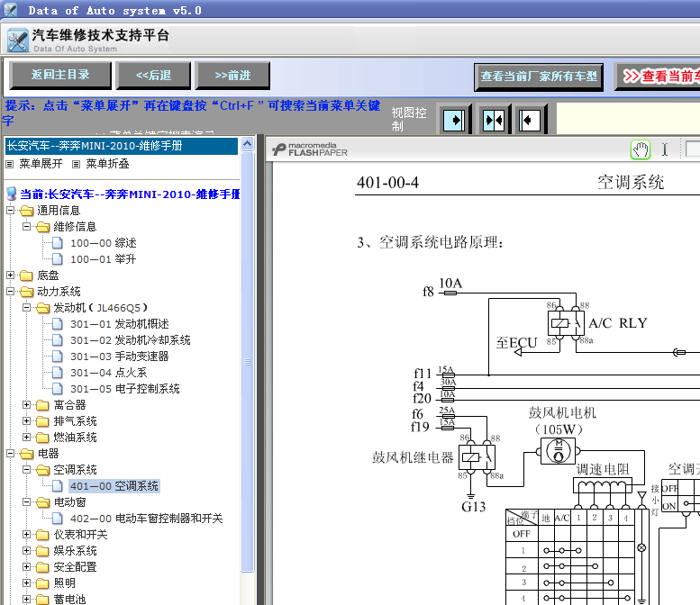The height and width of the screenshot is (605, 700).
Task: Click the 401—00 document page icon
Action: (x=58, y=486)
